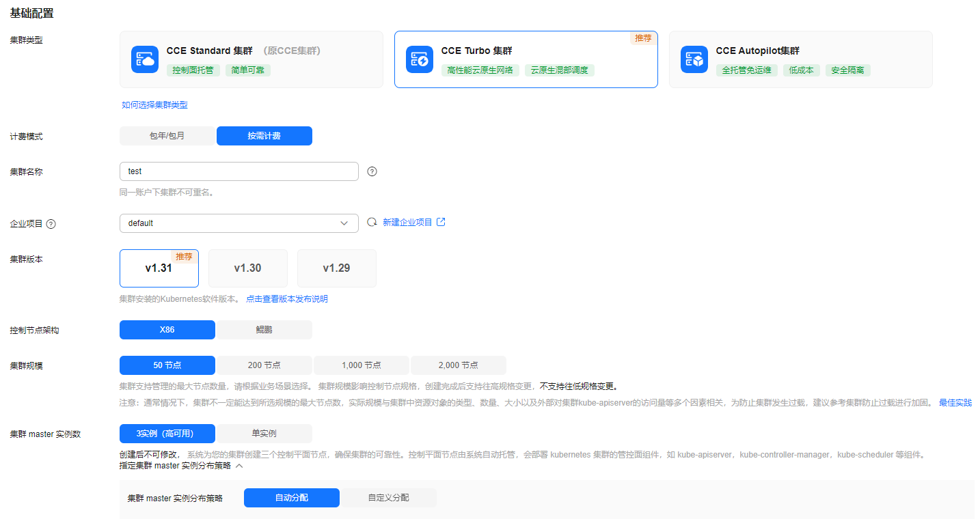Click the 简单可靠 tag
Viewport: 980px width, 519px height.
click(248, 70)
